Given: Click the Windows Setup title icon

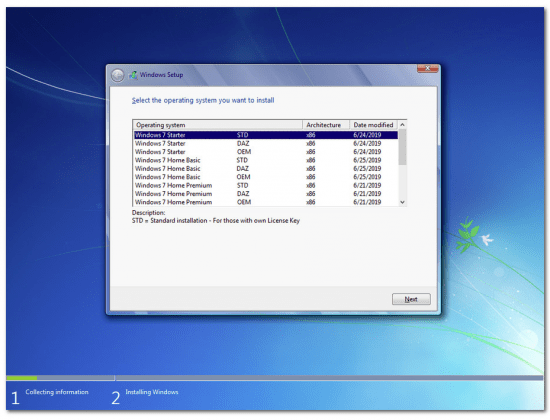Looking at the screenshot, I should pyautogui.click(x=133, y=75).
